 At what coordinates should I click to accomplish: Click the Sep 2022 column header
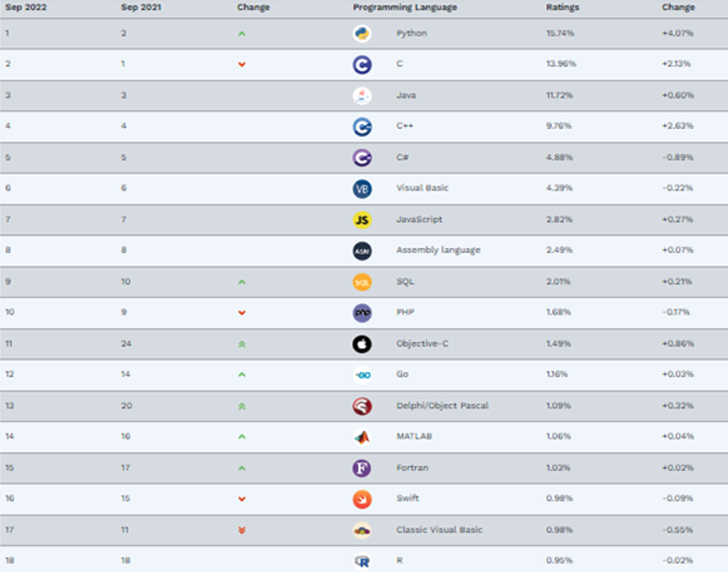(x=26, y=7)
